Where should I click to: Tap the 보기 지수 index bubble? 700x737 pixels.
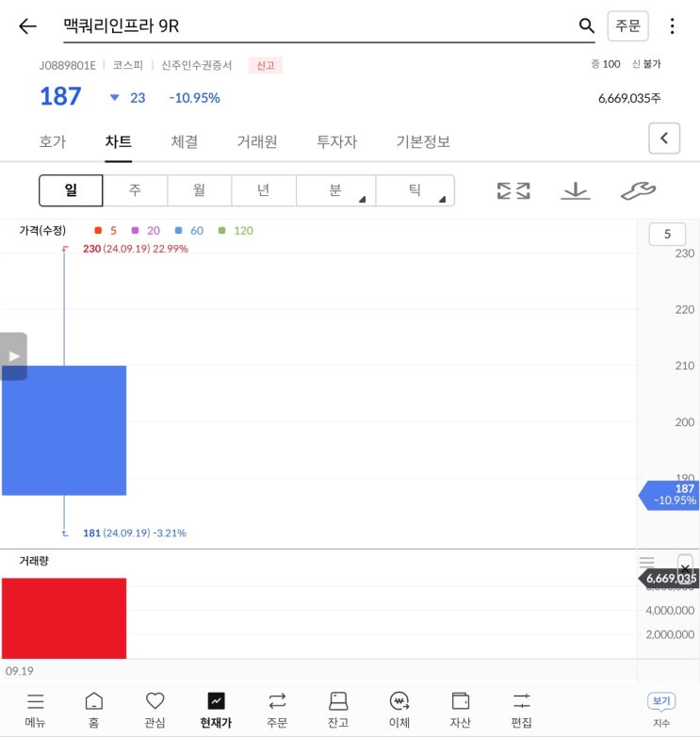click(661, 710)
